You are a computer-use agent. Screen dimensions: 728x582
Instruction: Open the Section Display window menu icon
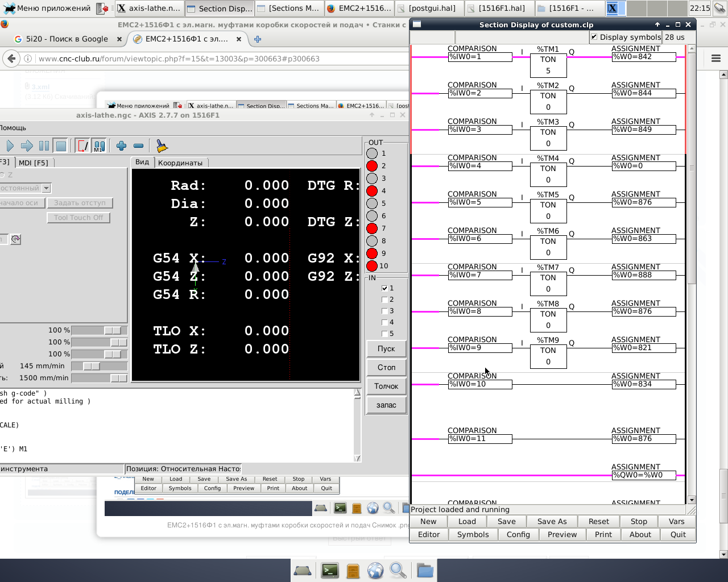pyautogui.click(x=417, y=24)
